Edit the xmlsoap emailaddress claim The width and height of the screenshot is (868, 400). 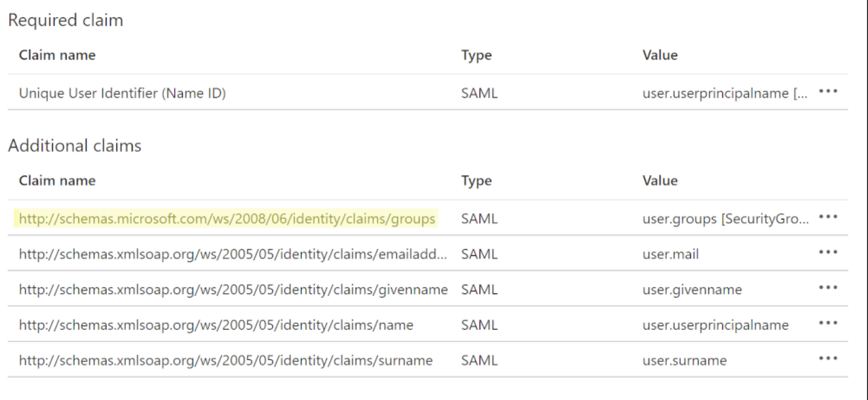coord(232,254)
